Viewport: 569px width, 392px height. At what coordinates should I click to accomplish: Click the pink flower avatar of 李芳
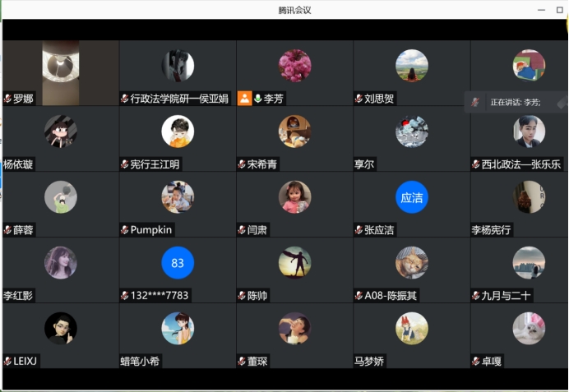(x=294, y=66)
